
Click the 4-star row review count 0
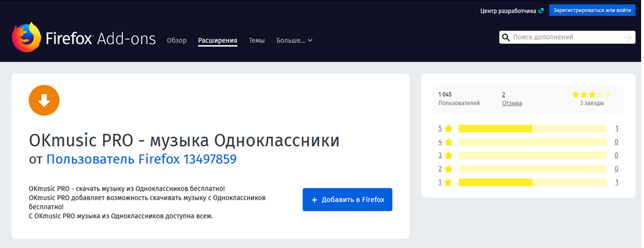click(x=617, y=142)
